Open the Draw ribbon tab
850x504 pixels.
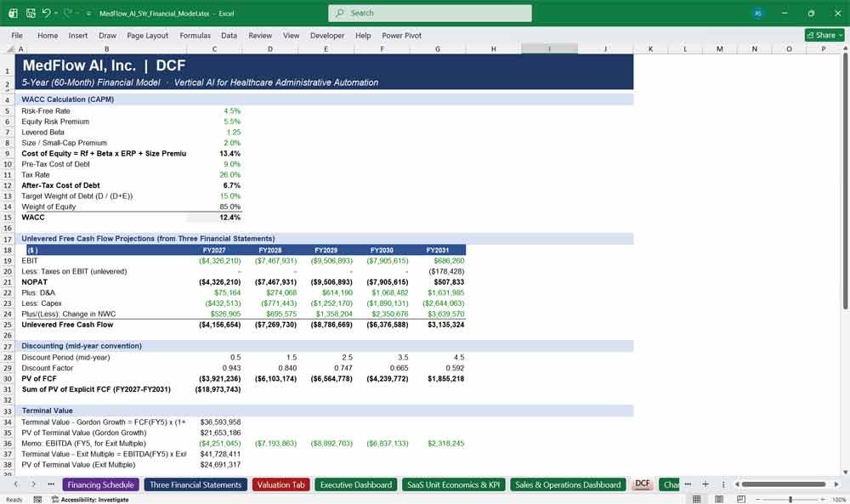tap(107, 35)
